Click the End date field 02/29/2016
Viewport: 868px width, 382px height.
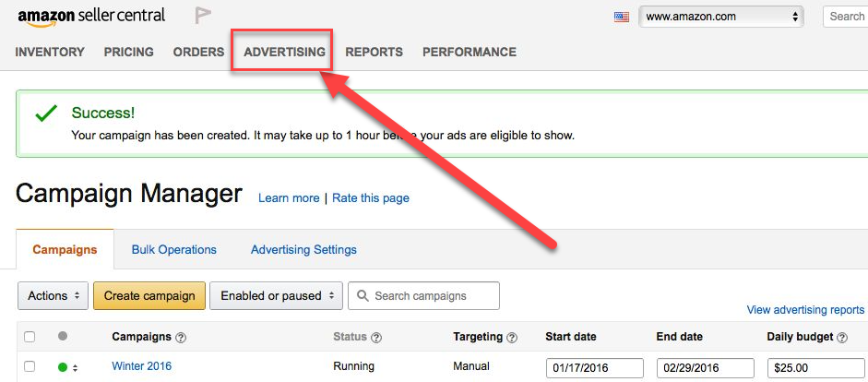[x=706, y=368]
